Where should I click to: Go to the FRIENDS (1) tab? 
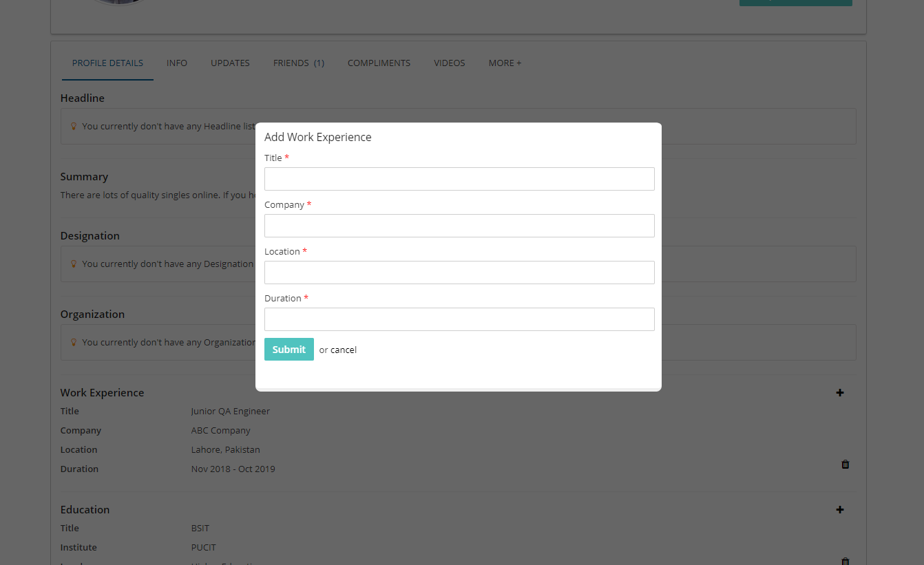pyautogui.click(x=298, y=63)
